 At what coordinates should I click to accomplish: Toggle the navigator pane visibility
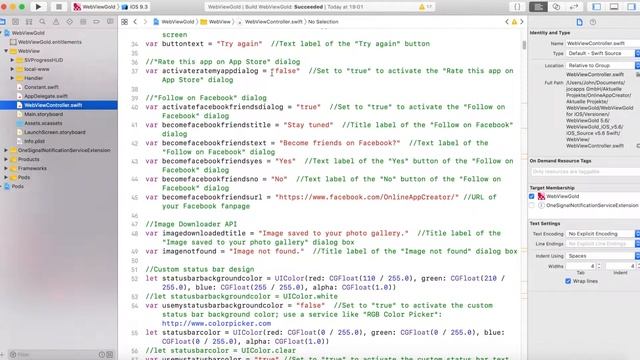(597, 7)
